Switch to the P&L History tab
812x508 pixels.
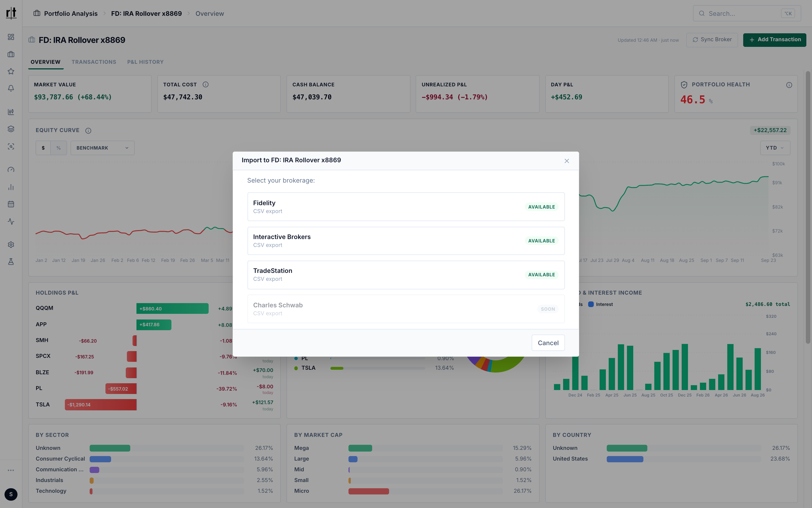point(145,62)
